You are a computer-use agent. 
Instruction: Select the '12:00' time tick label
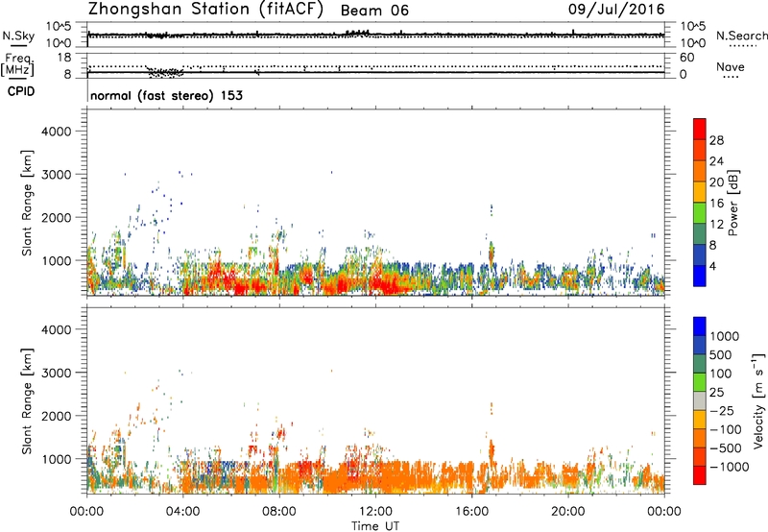(x=375, y=512)
